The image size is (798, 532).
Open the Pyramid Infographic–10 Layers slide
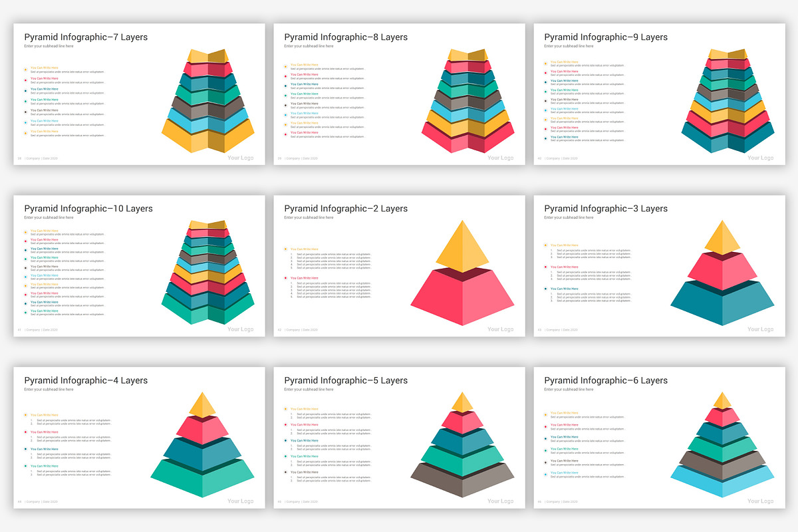pyautogui.click(x=139, y=265)
